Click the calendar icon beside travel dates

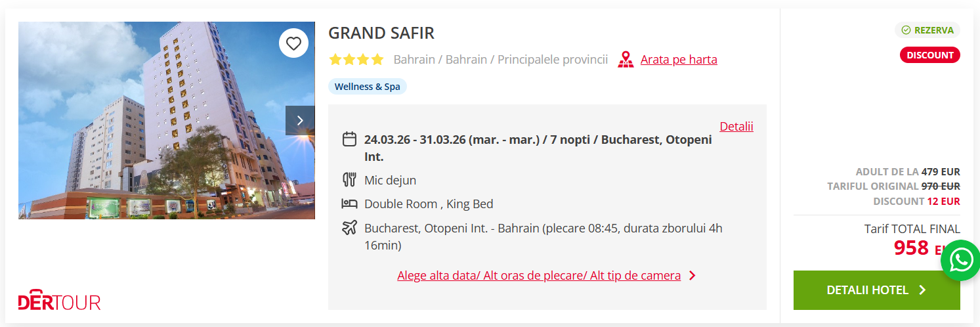(349, 139)
